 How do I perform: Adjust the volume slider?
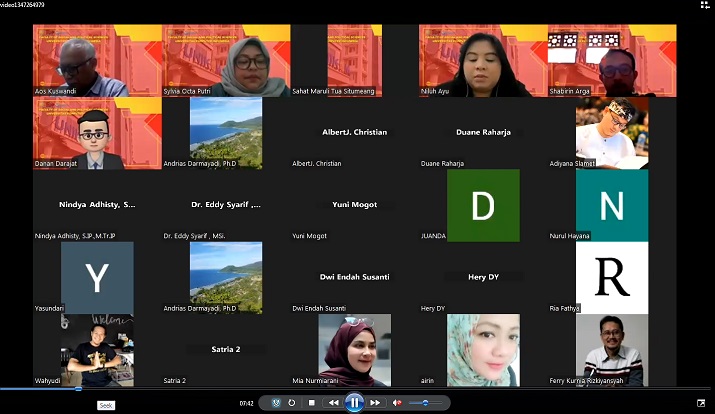pyautogui.click(x=425, y=403)
